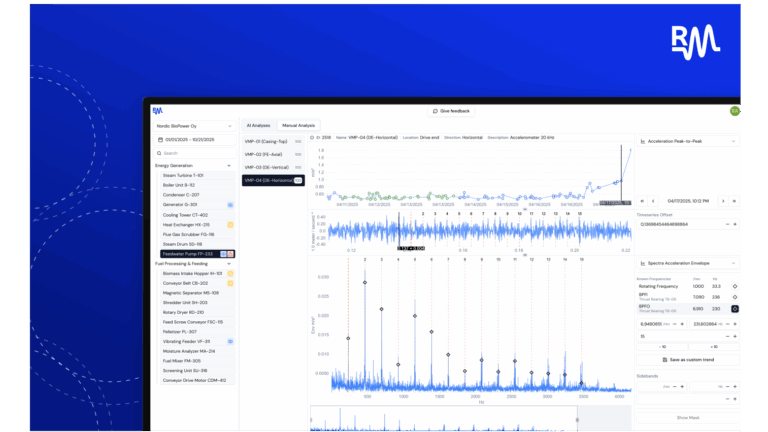Open the Acceleration Peak-to-Peak trend dropdown

[688, 141]
